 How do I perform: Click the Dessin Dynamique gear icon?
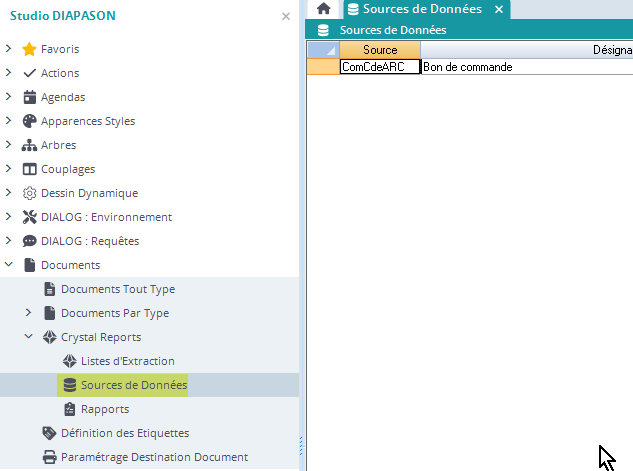(x=29, y=193)
